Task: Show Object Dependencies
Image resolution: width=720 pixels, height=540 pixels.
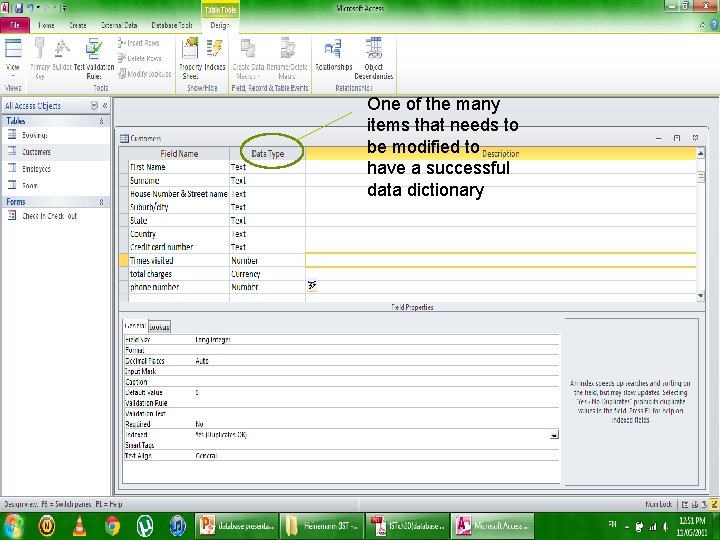Action: click(x=374, y=58)
